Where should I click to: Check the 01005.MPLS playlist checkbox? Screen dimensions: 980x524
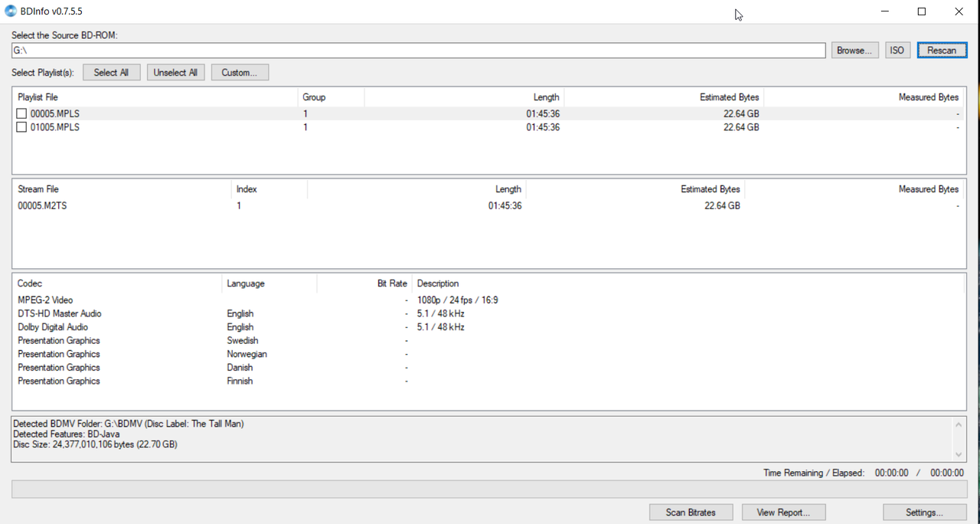point(21,128)
